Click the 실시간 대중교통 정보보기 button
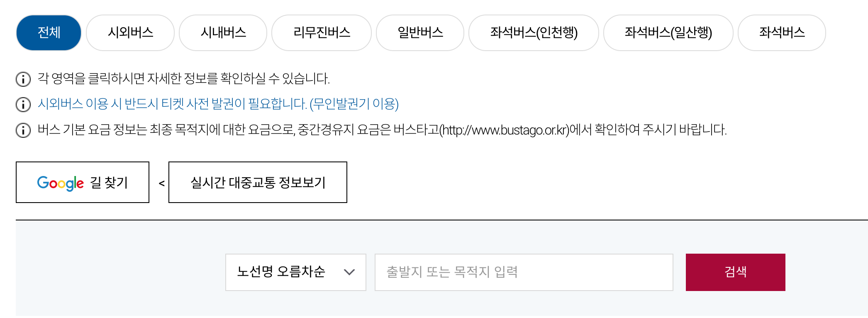 (x=257, y=182)
